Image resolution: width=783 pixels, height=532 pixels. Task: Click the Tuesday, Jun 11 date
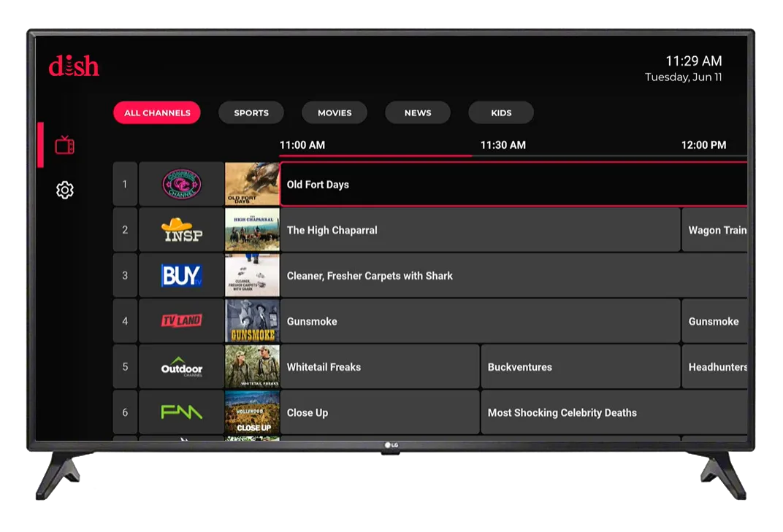(683, 77)
